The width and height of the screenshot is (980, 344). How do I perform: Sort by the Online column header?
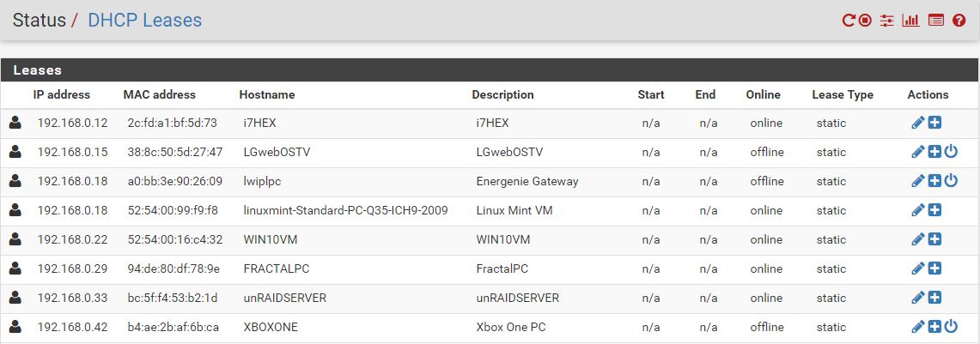763,95
